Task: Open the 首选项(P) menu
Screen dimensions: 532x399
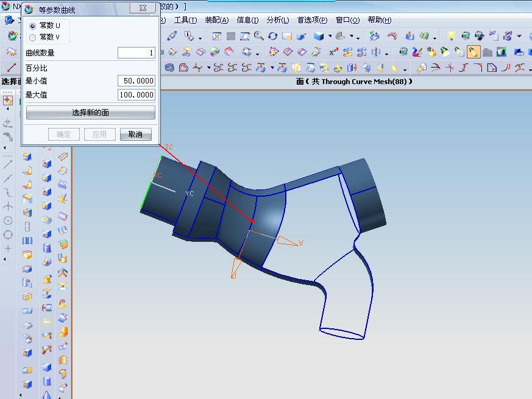Action: tap(312, 20)
